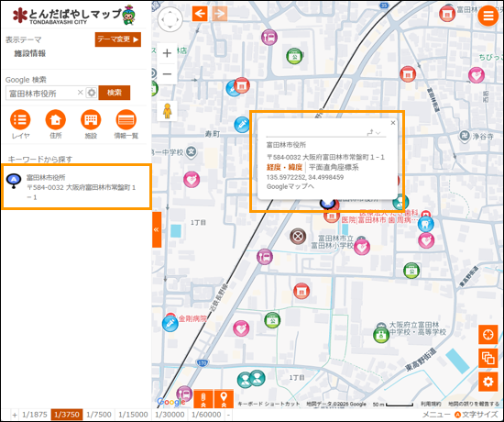Click the Google logo on the map
The height and width of the screenshot is (422, 504).
(x=170, y=402)
